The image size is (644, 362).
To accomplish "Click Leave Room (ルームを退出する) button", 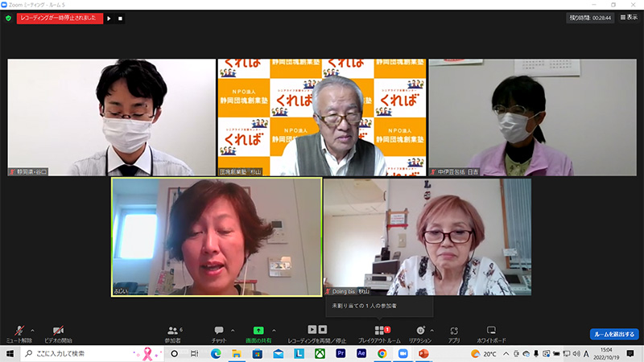I will click(613, 334).
